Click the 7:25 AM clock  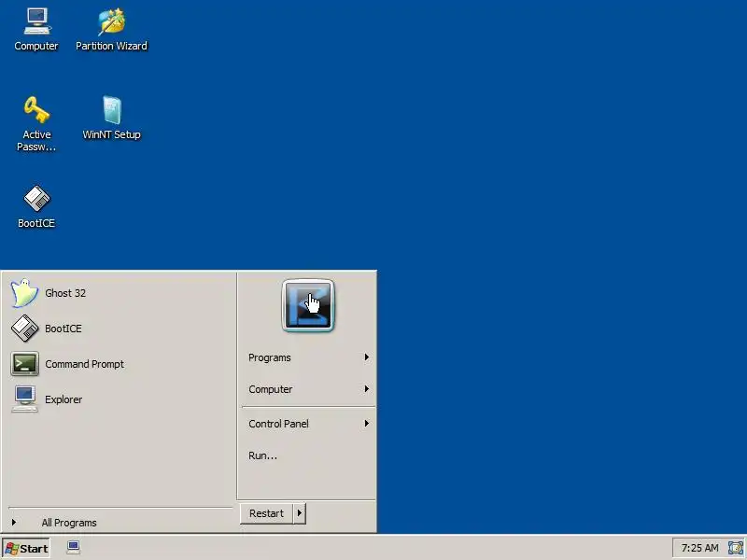(x=699, y=548)
